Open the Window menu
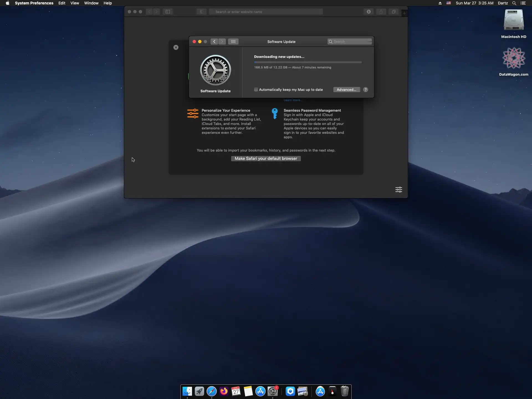The image size is (532, 399). (x=91, y=3)
